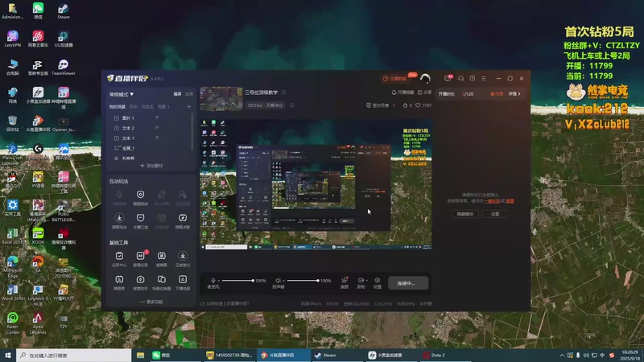644x362 pixels.
Task: Expand the 更多功能 more functions section
Action: (151, 302)
